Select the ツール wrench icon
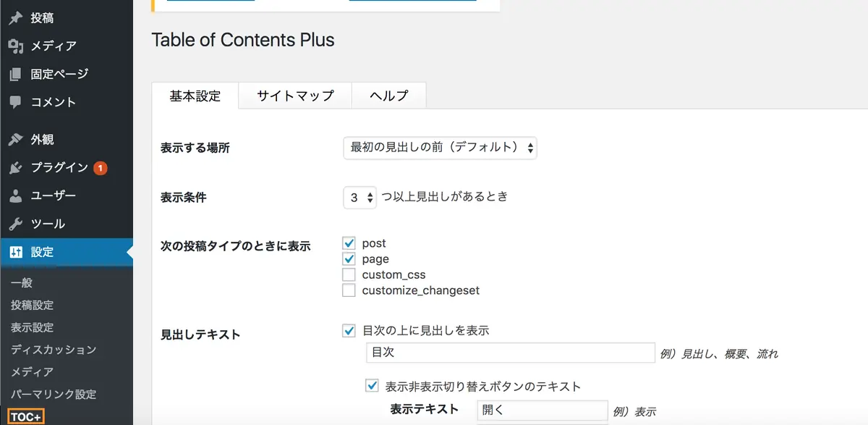 [x=15, y=224]
